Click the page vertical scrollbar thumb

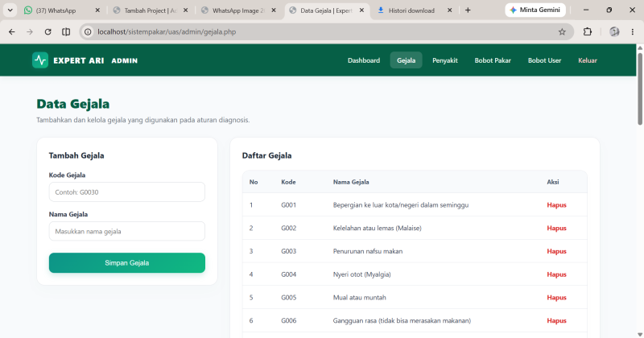(640, 89)
